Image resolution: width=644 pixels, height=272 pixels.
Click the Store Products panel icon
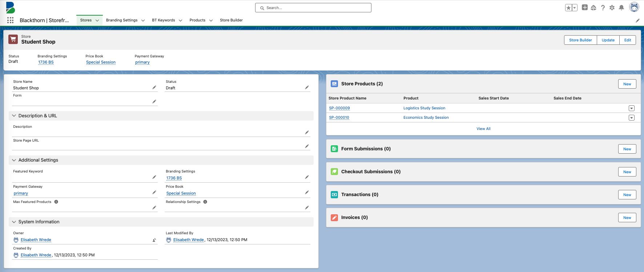[334, 84]
